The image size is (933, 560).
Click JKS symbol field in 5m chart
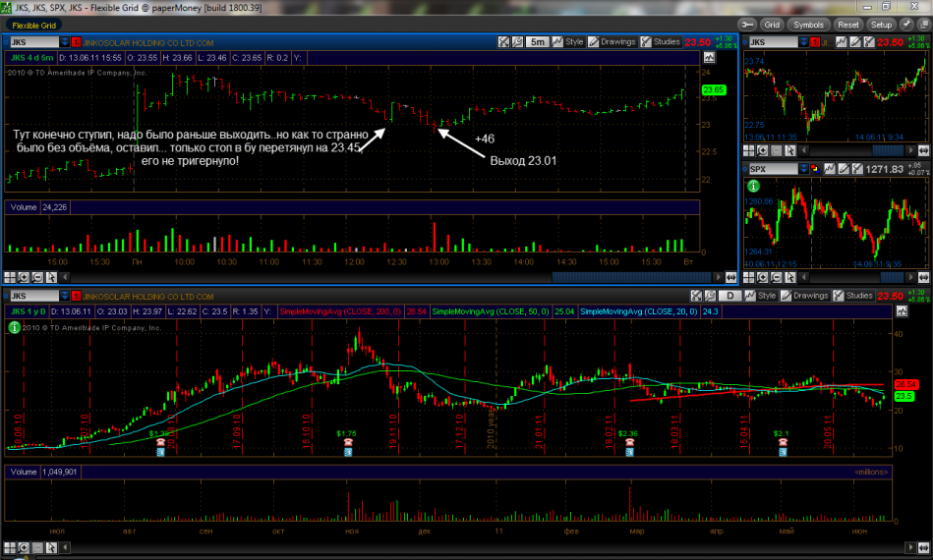pyautogui.click(x=33, y=42)
